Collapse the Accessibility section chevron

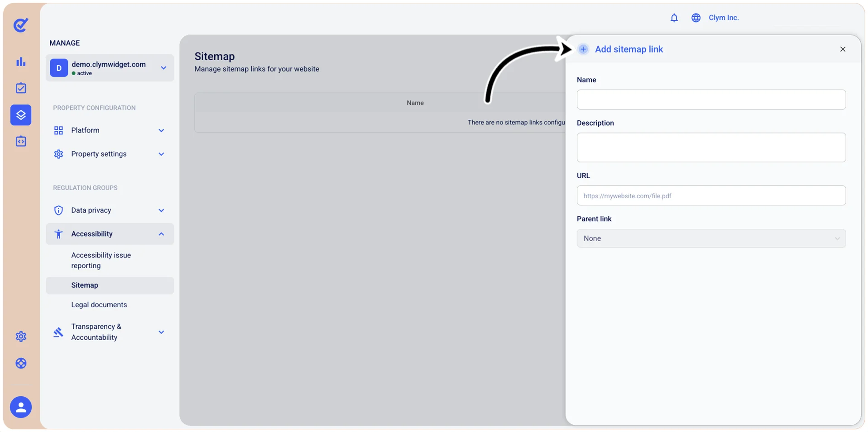tap(161, 234)
